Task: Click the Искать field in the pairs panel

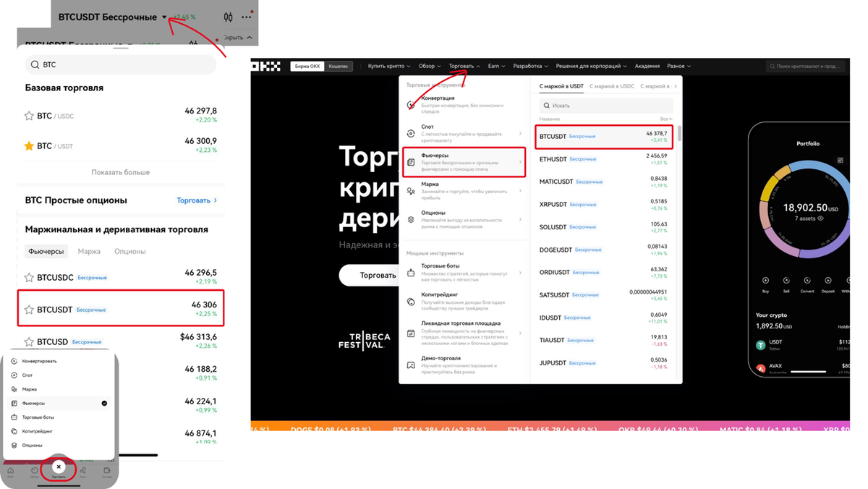Action: point(606,106)
